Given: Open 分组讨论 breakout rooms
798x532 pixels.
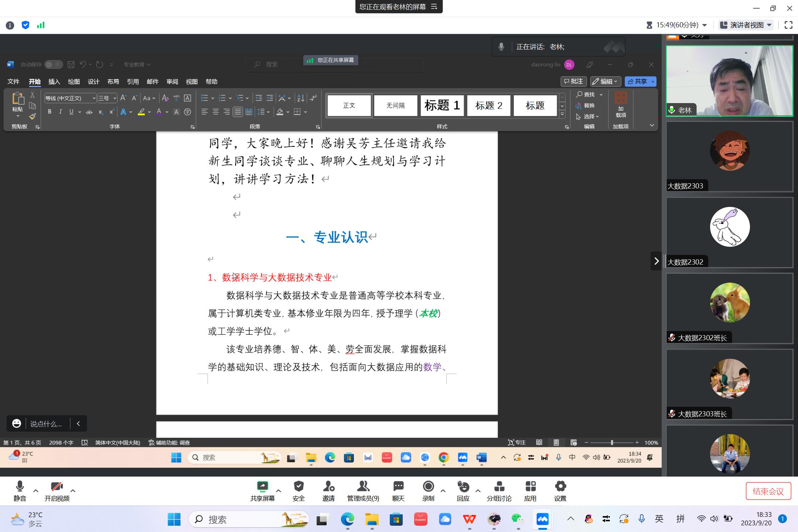Looking at the screenshot, I should (499, 491).
